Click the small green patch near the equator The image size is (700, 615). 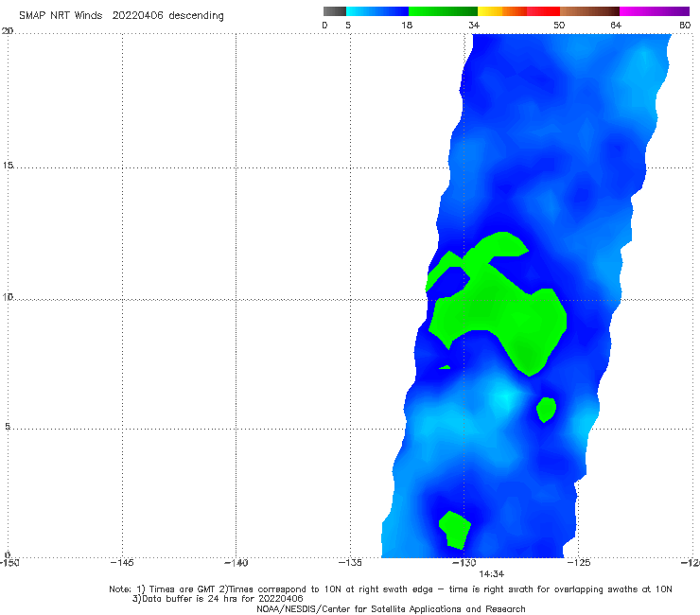(455, 530)
